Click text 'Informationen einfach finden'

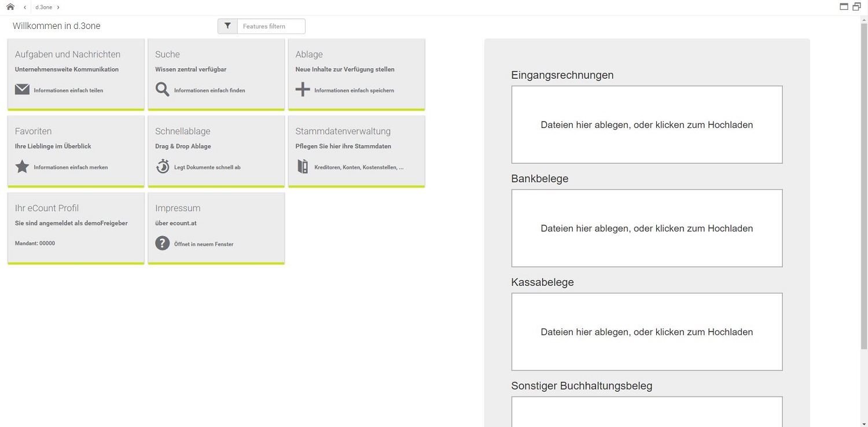pos(209,90)
